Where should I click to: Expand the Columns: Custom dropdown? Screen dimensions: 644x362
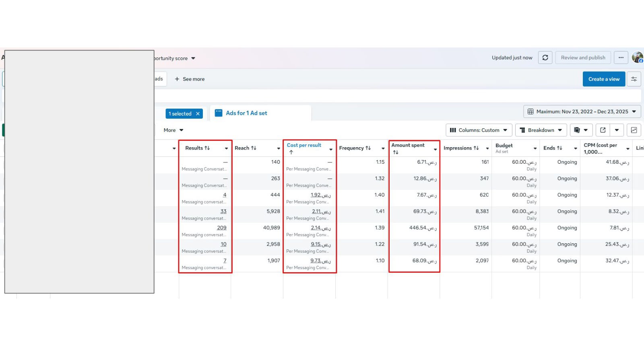[479, 130]
